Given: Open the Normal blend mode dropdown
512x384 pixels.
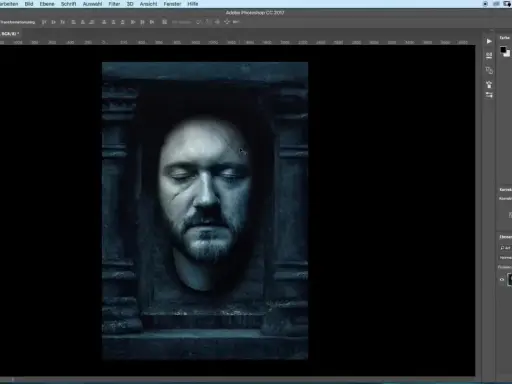Looking at the screenshot, I should 505,258.
